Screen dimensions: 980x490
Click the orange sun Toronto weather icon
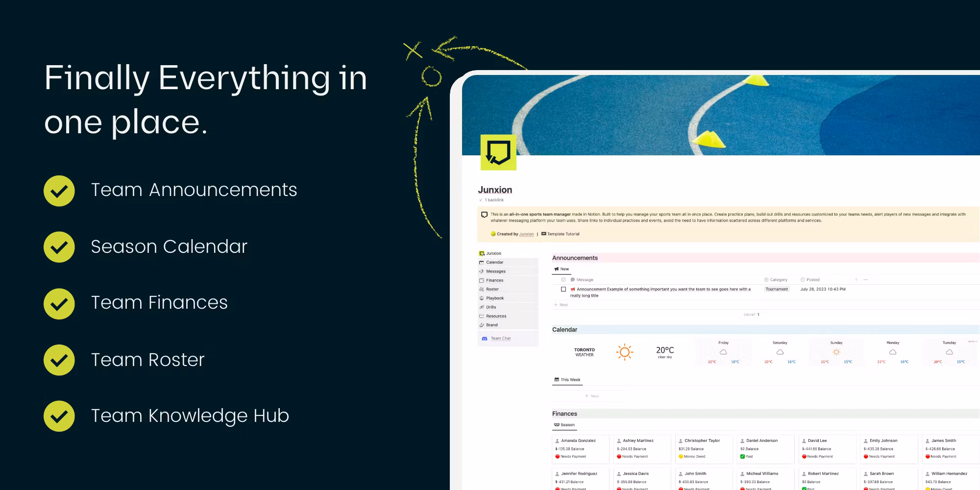[x=624, y=352]
